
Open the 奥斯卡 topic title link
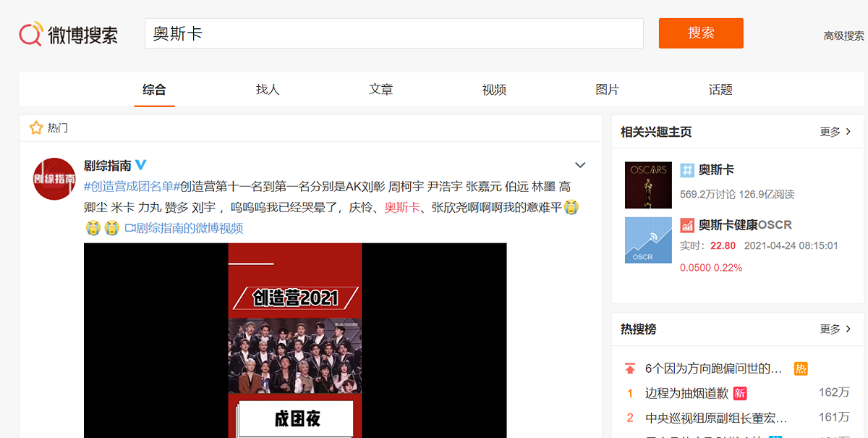point(716,170)
